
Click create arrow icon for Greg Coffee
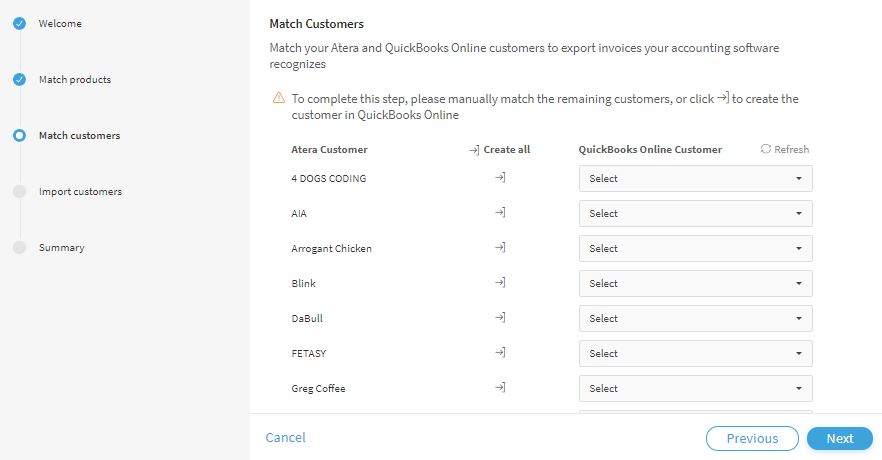click(500, 387)
